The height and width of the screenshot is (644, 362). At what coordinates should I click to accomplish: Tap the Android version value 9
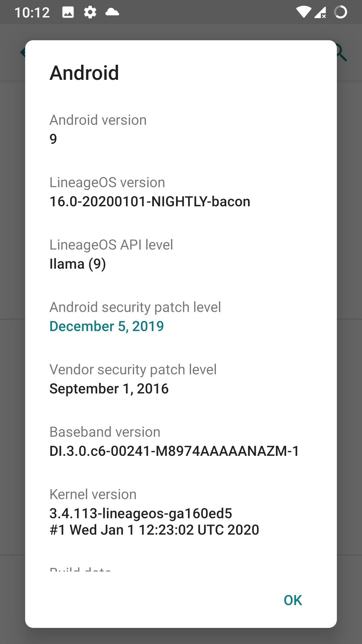53,139
